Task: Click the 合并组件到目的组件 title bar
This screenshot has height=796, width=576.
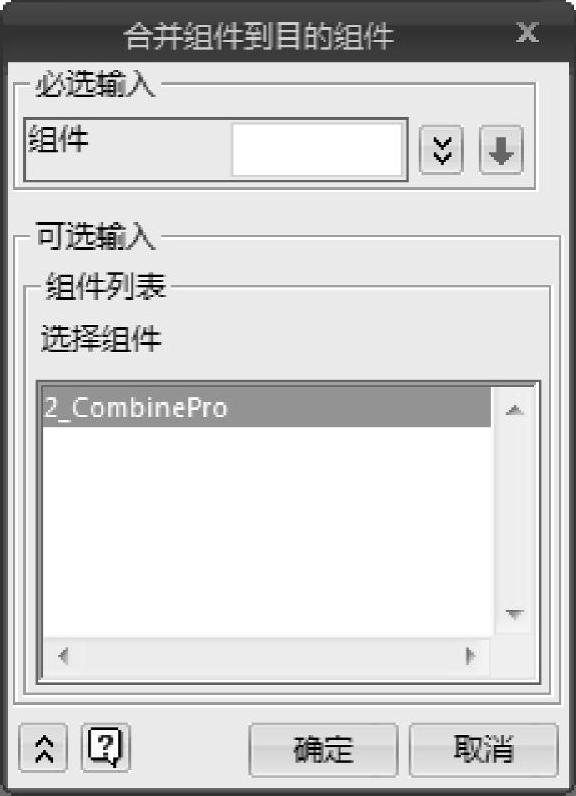Action: coord(259,36)
